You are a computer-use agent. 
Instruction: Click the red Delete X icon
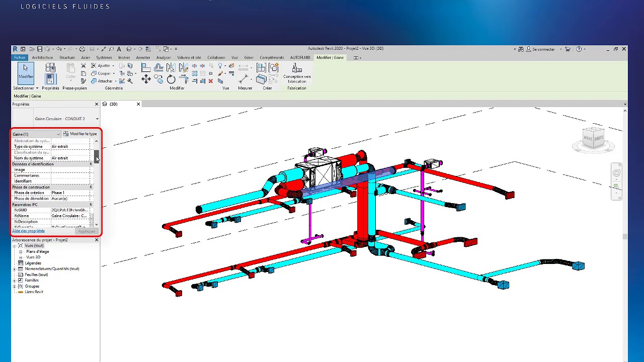[x=210, y=81]
